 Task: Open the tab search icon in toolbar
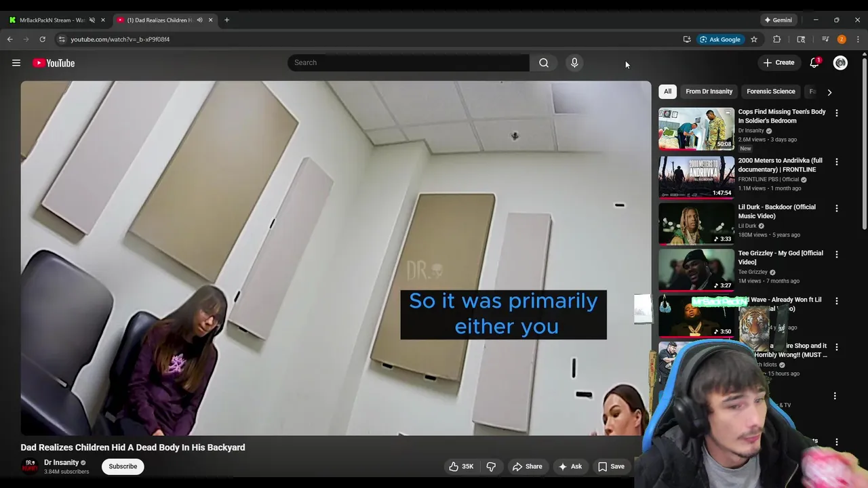tap(801, 39)
